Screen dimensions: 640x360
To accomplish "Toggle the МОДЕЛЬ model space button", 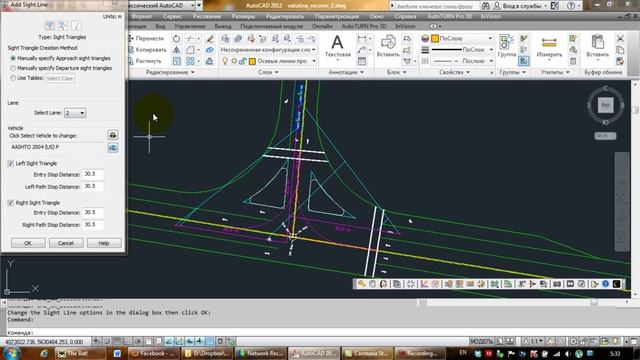I will tap(482, 341).
